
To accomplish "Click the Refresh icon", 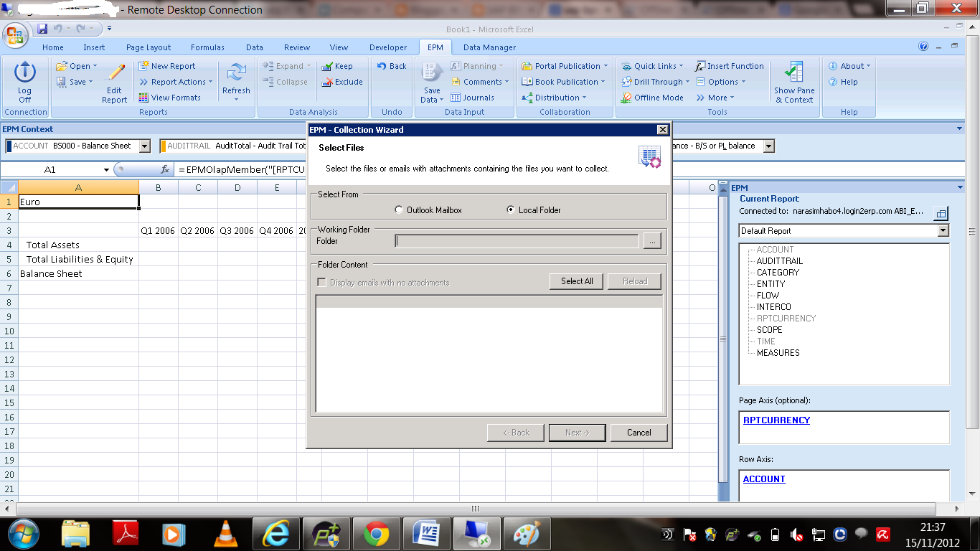I will pos(236,81).
